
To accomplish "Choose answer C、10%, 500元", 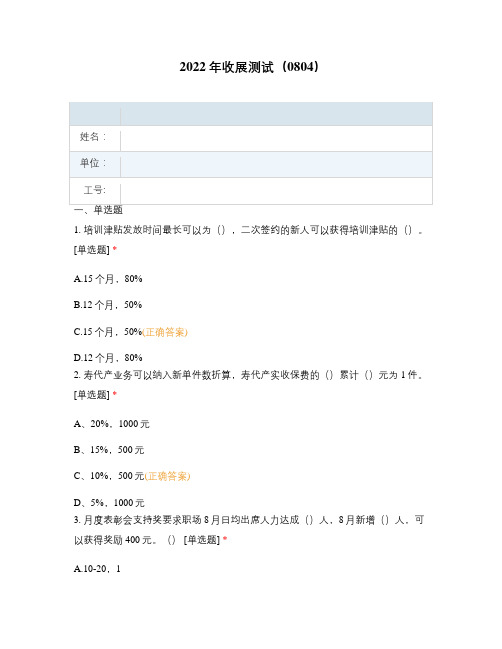I will 109,476.
